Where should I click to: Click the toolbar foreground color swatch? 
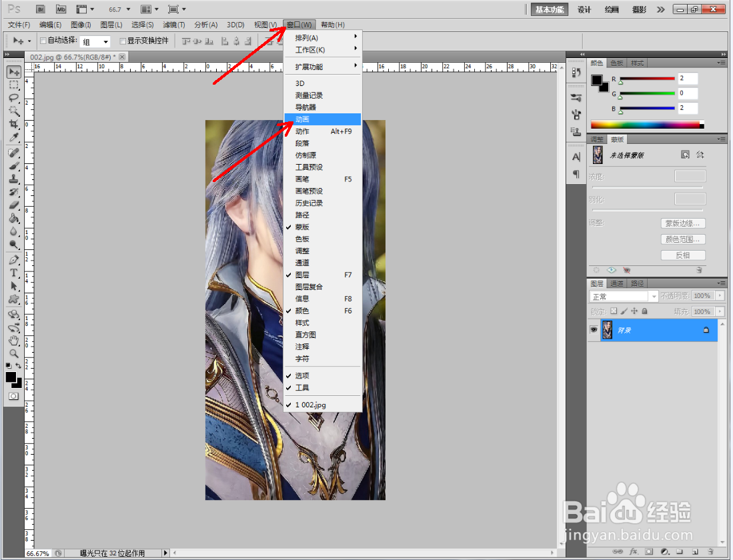click(x=11, y=378)
